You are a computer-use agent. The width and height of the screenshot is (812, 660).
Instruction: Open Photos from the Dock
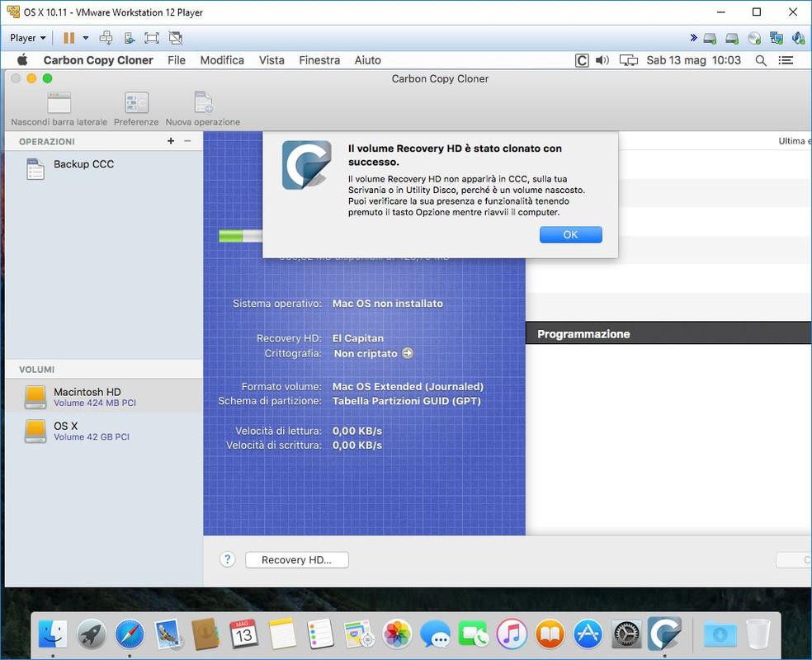click(397, 634)
